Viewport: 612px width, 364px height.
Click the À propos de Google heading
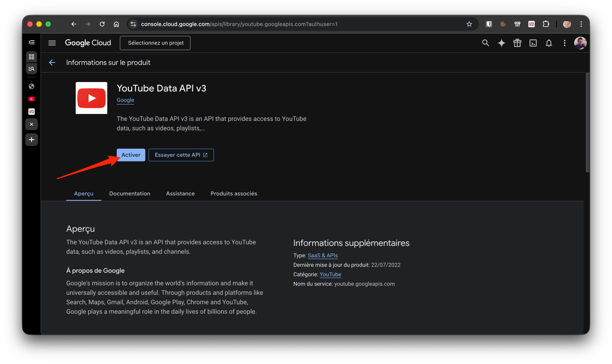click(x=95, y=271)
